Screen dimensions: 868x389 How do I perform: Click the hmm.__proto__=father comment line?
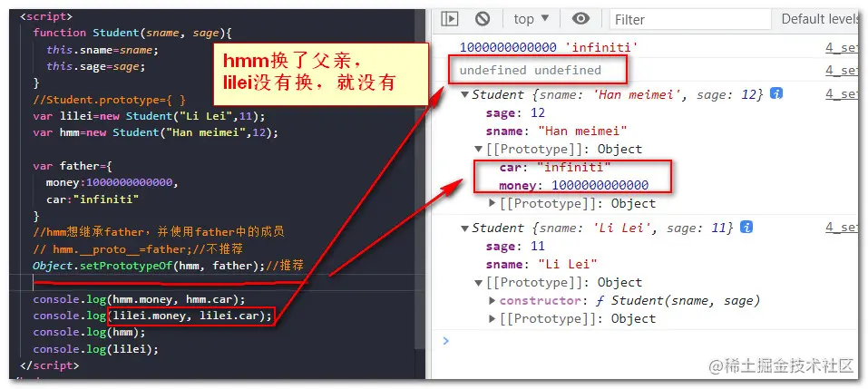tap(138, 249)
